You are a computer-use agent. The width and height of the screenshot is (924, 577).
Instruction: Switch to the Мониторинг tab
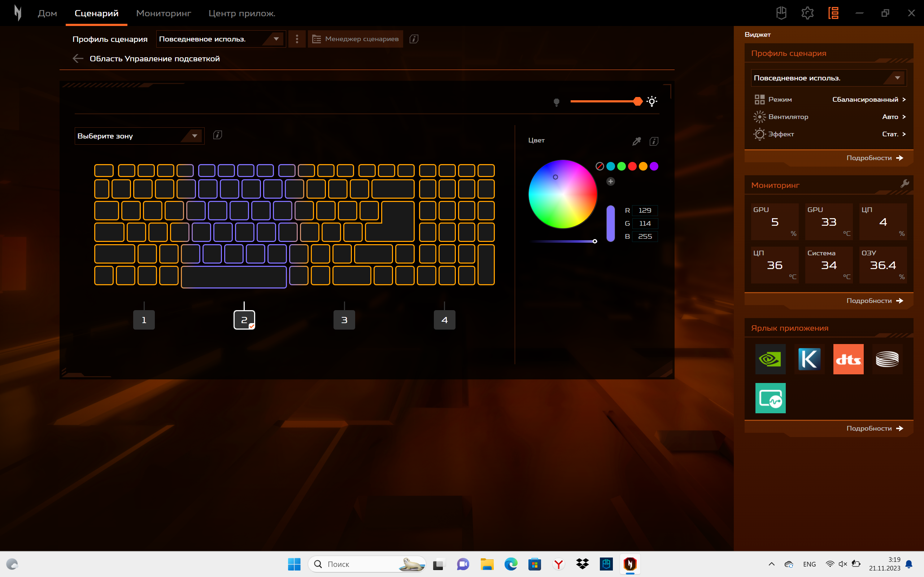tap(164, 13)
